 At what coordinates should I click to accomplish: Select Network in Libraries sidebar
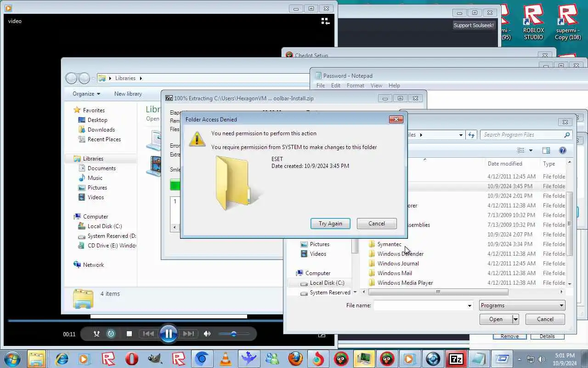(93, 265)
